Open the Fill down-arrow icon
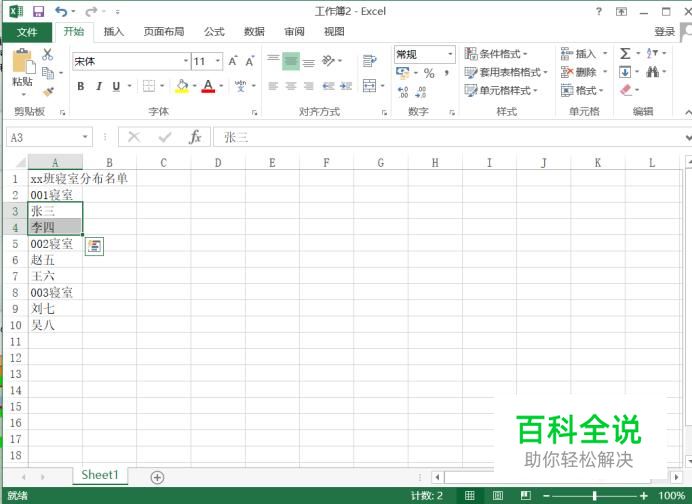This screenshot has height=504, width=692. (625, 72)
